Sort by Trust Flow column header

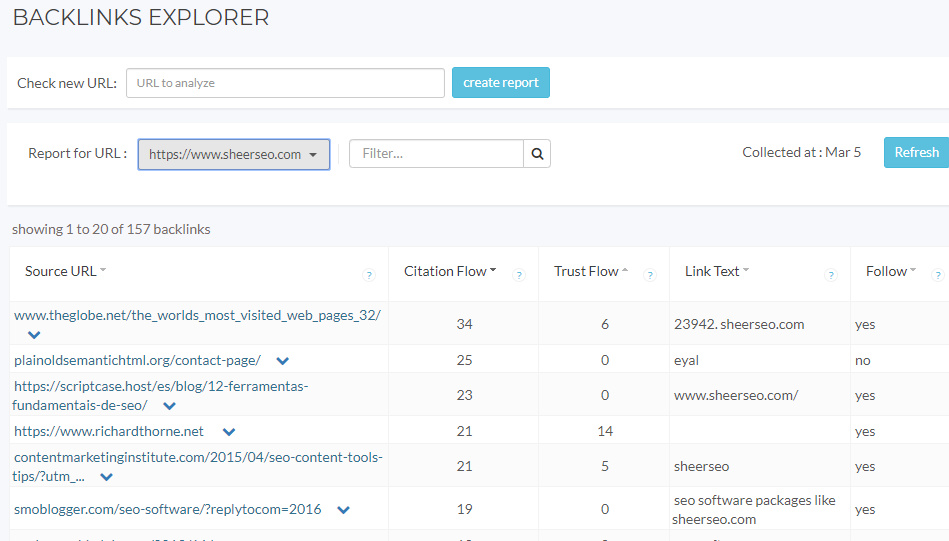tap(591, 271)
